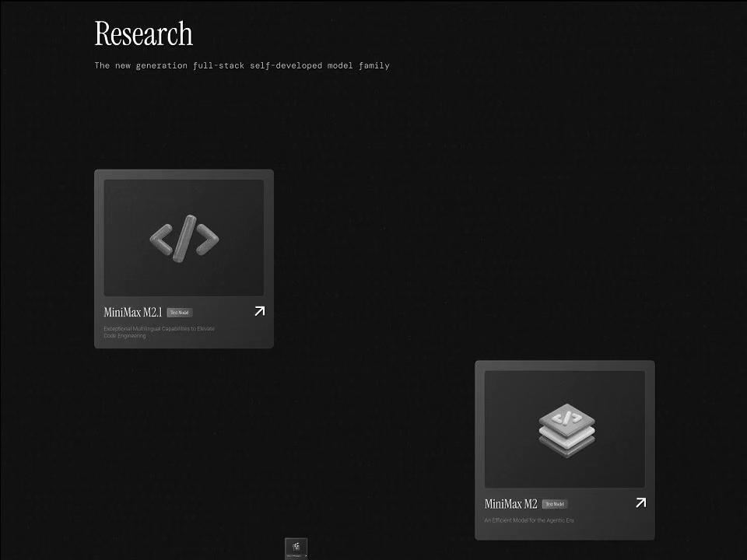Expand the MiniMax M2 card details
Viewport: 747px width, 560px height.
[x=565, y=450]
